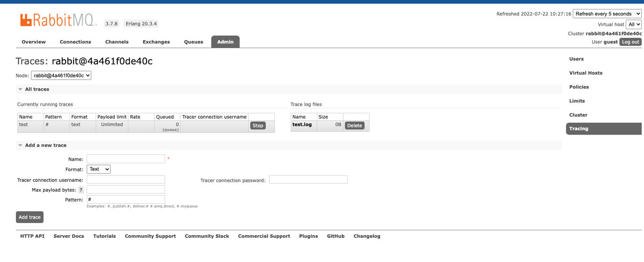Viewport: 644px width, 262px height.
Task: Stop the running test trace
Action: 258,126
